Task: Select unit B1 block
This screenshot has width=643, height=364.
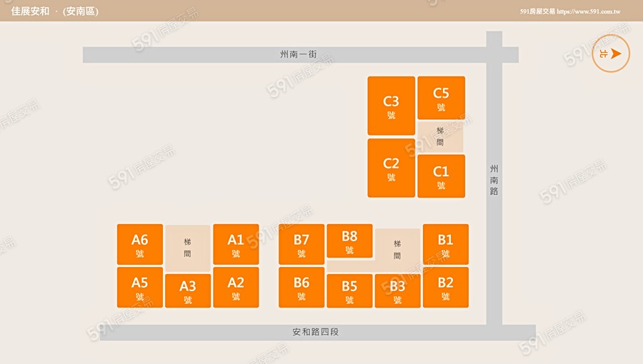Action: coord(446,244)
